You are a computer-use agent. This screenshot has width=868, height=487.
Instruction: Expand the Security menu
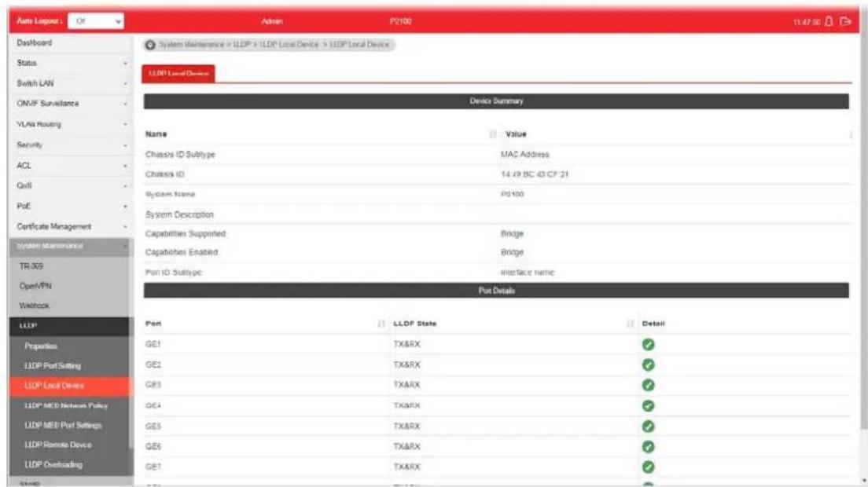coord(71,145)
